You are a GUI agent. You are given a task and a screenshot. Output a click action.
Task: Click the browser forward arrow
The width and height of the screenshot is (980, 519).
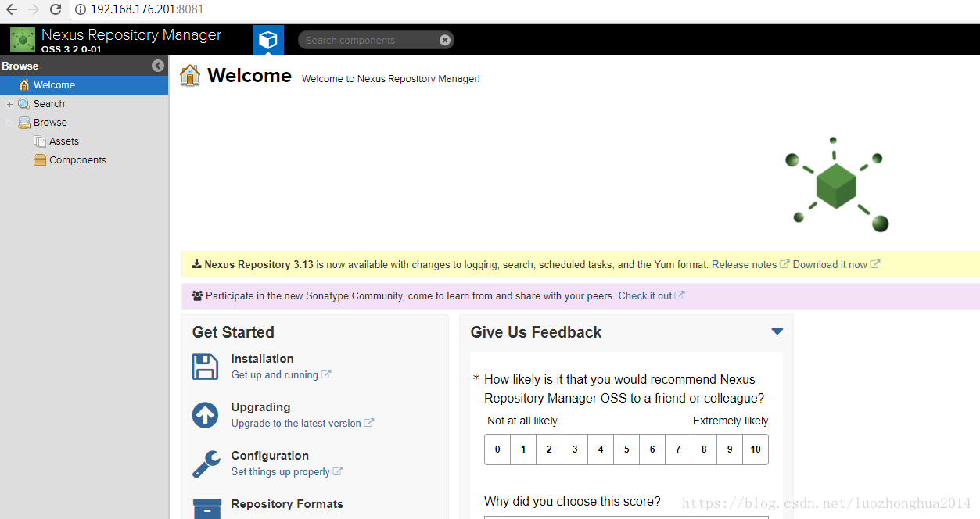click(x=33, y=9)
